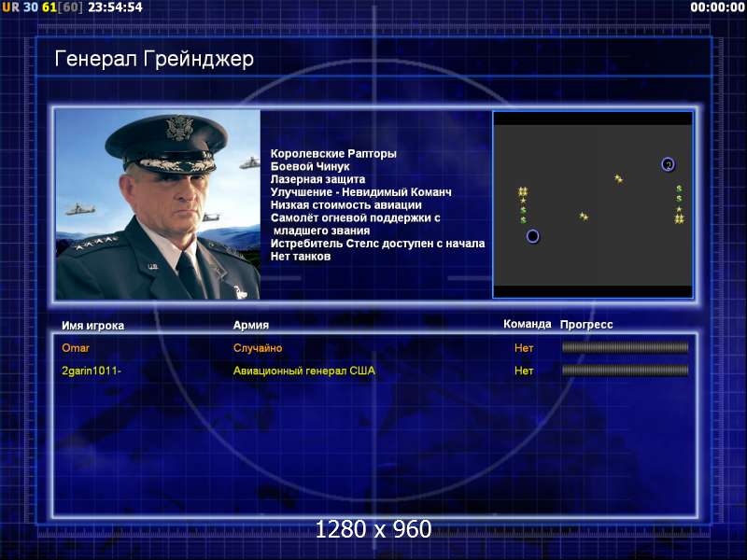
Task: Click 'Улучшение - Невидимый Команч' line
Action: (361, 192)
